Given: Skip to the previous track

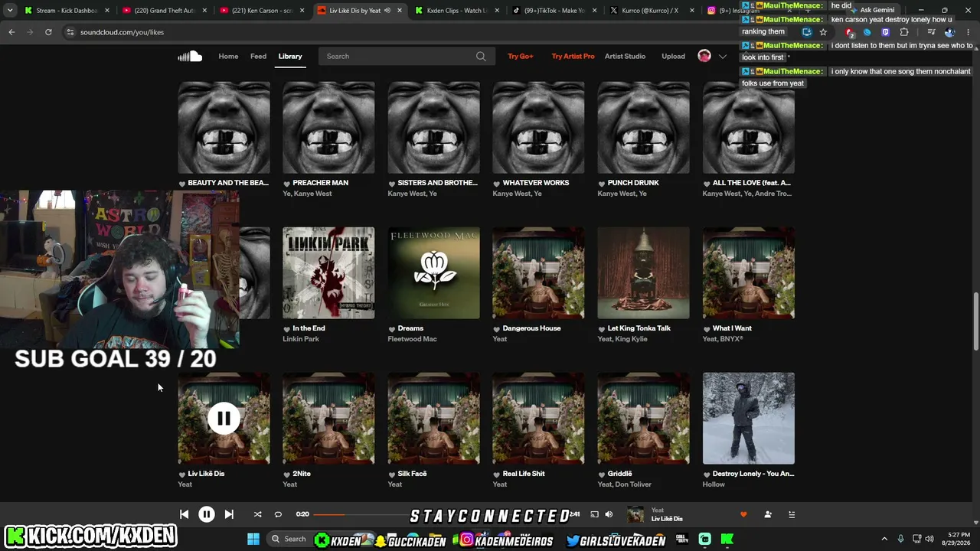Looking at the screenshot, I should click(x=184, y=515).
